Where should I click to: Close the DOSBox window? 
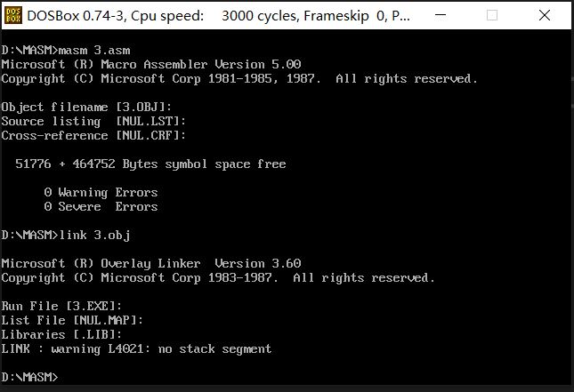click(545, 15)
